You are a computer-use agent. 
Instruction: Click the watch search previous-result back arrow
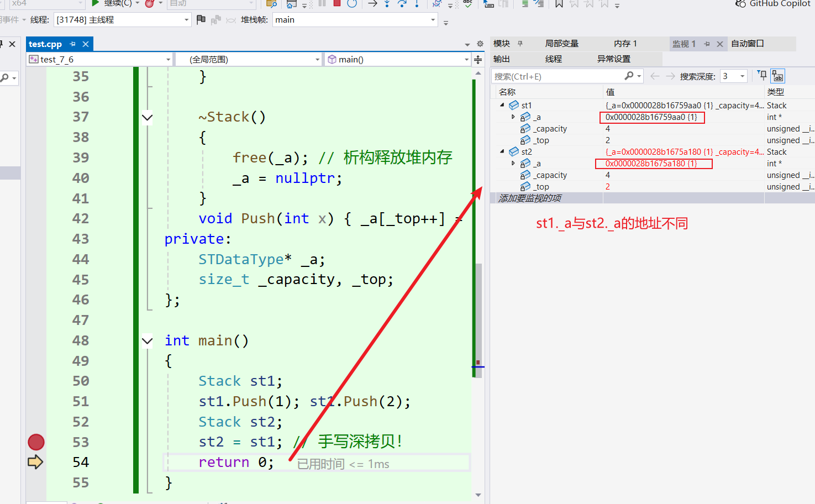point(655,76)
